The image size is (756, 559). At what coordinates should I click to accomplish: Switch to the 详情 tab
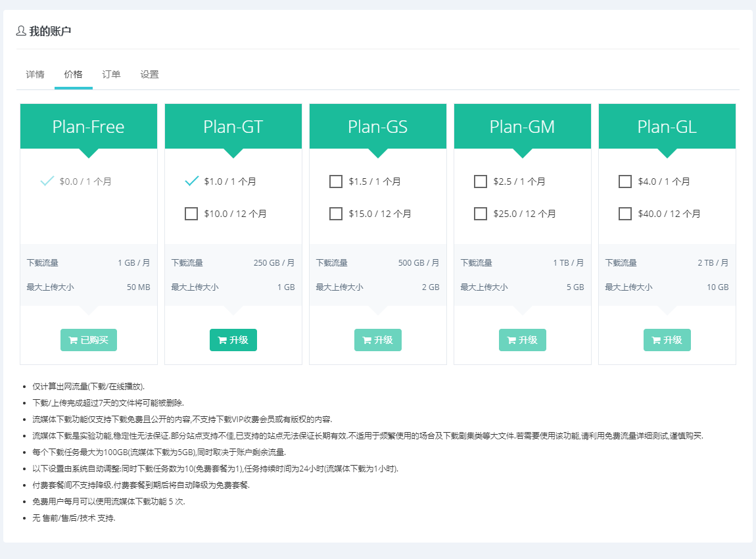[35, 74]
